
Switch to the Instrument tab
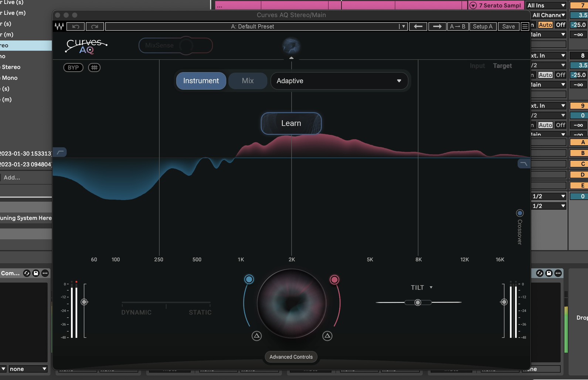pos(201,81)
